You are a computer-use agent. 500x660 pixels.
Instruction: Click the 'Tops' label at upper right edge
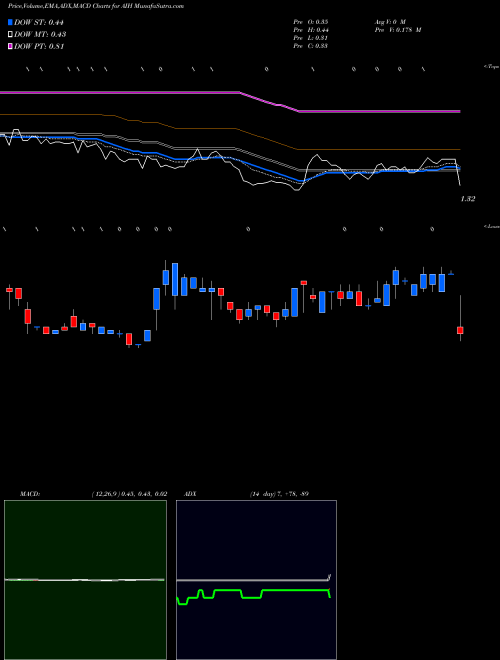coord(492,67)
